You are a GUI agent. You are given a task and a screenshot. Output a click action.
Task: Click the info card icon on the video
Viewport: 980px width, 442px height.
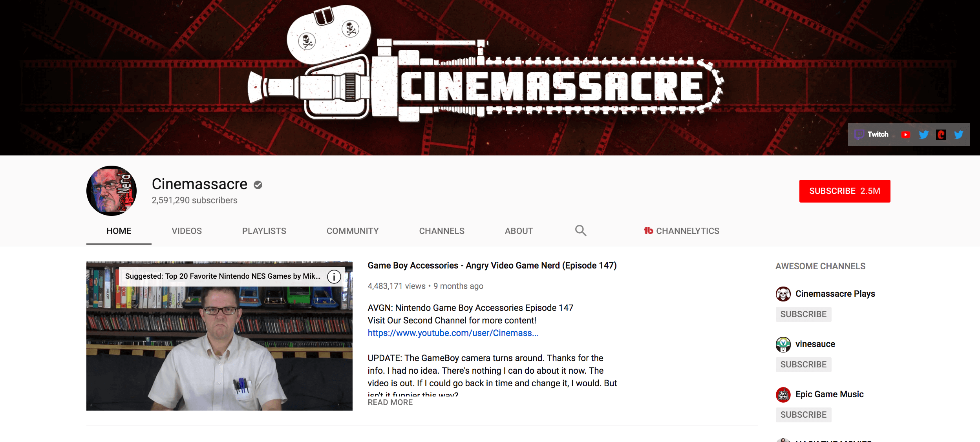334,277
